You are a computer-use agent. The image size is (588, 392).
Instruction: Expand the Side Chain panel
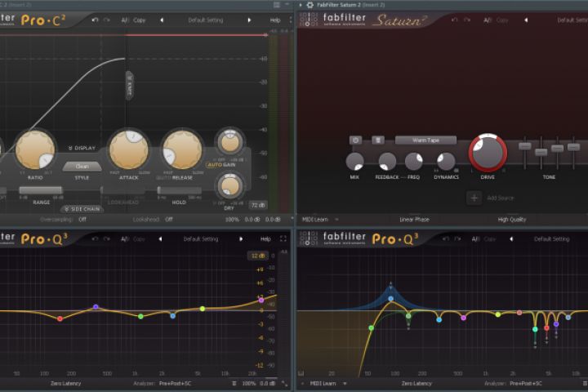click(82, 209)
